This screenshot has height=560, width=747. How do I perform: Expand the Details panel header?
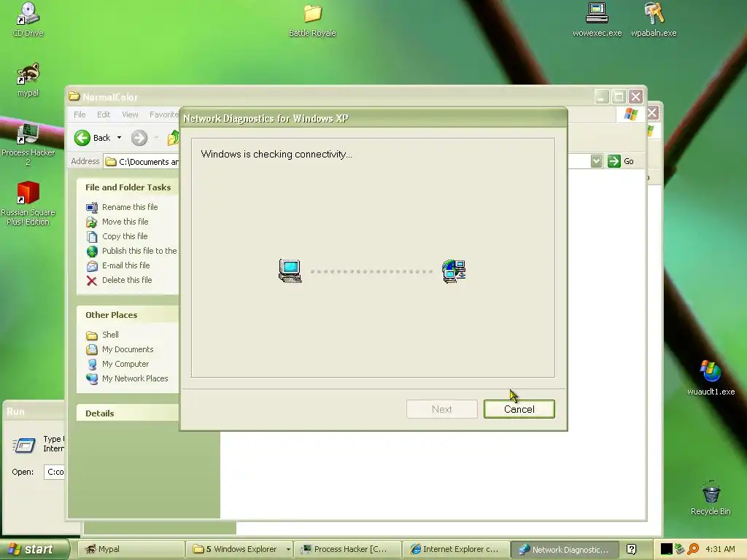[128, 413]
